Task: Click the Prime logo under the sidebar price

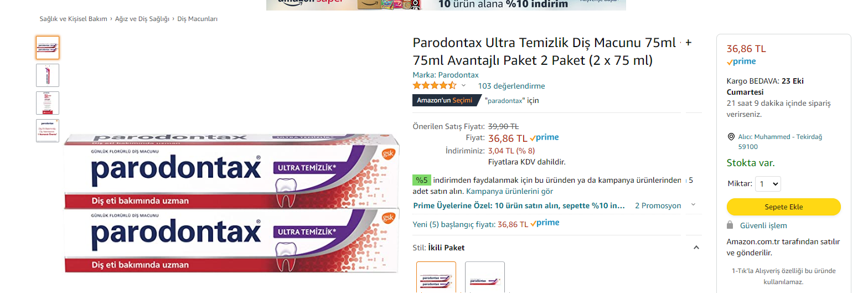Action: coord(741,61)
